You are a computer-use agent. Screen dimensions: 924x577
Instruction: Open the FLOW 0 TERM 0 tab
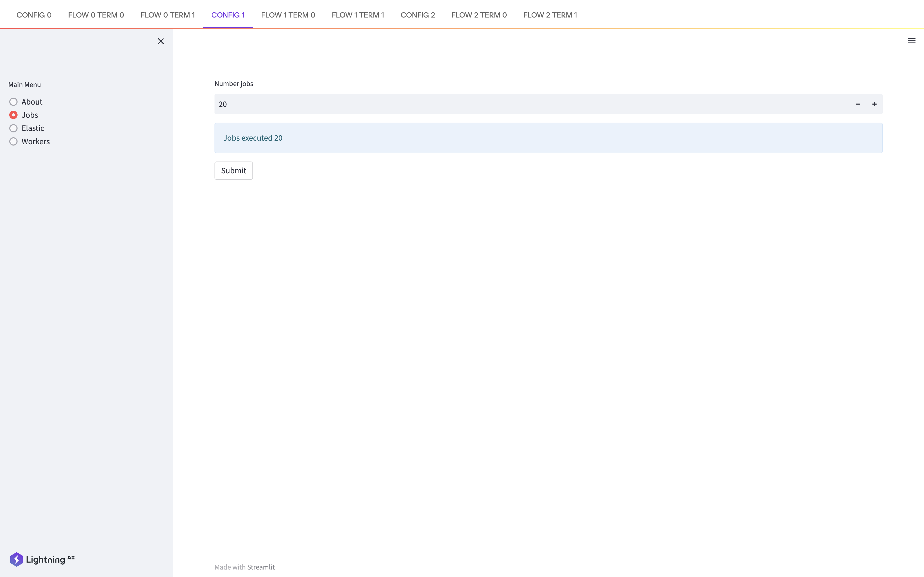pos(96,15)
